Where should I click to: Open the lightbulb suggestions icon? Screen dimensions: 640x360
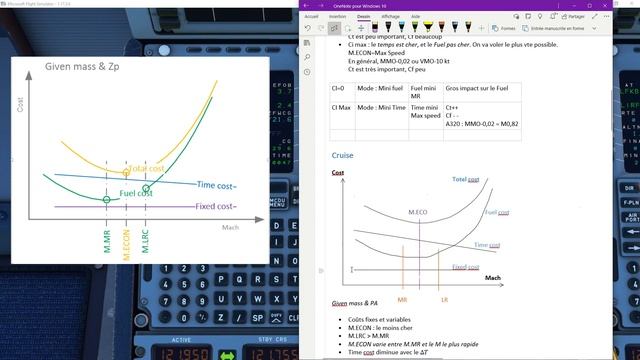pos(540,16)
